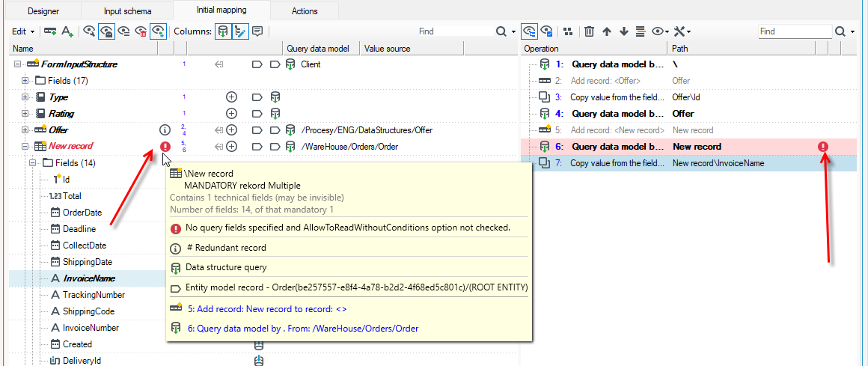
Task: Click the info icon on the Offer row
Action: 164,130
